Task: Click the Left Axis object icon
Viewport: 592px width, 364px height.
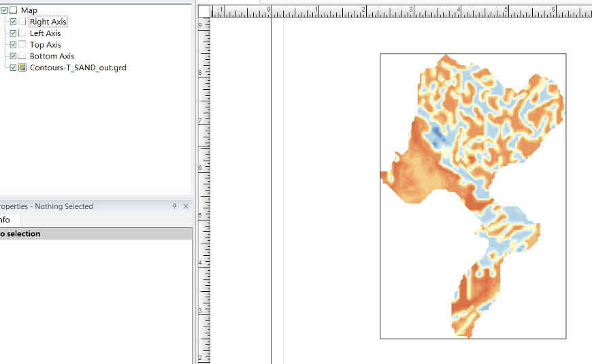Action: click(x=22, y=33)
